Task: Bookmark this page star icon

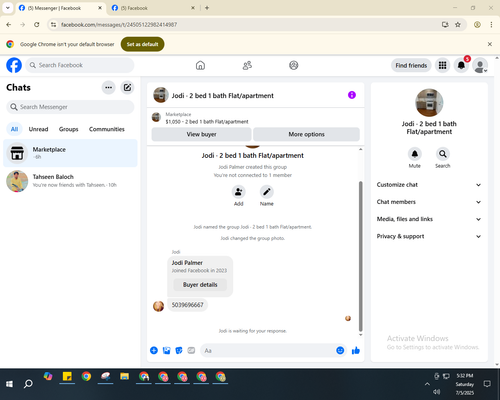Action: tap(458, 25)
